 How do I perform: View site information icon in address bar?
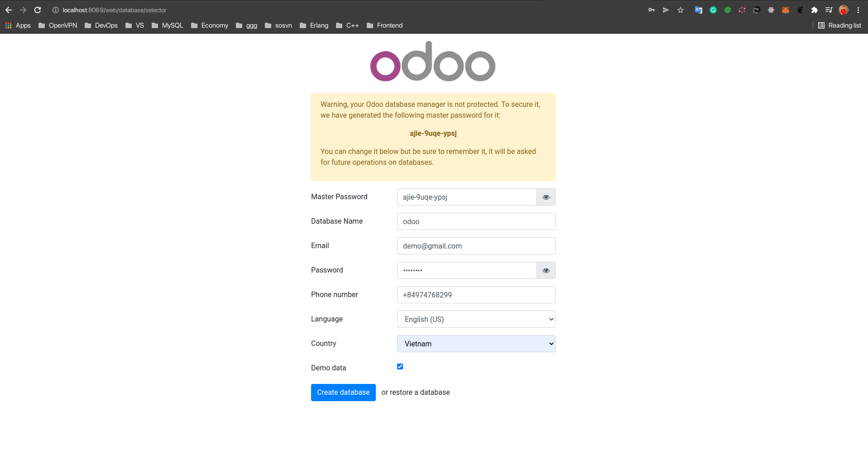coord(56,10)
